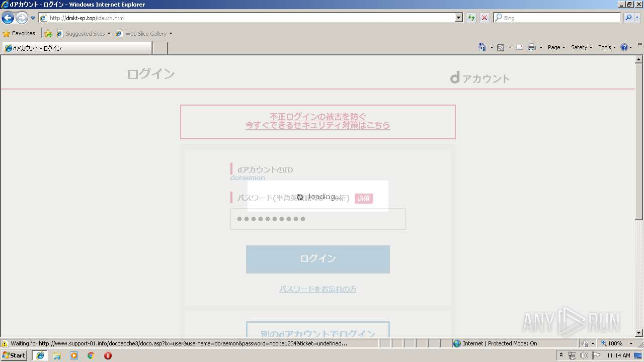
Task: Show hidden tray icons arrow
Action: point(561,355)
